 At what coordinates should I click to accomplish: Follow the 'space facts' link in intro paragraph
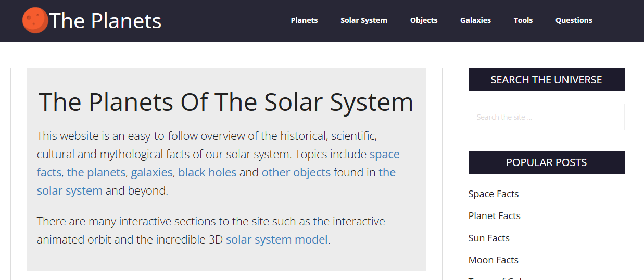point(384,155)
